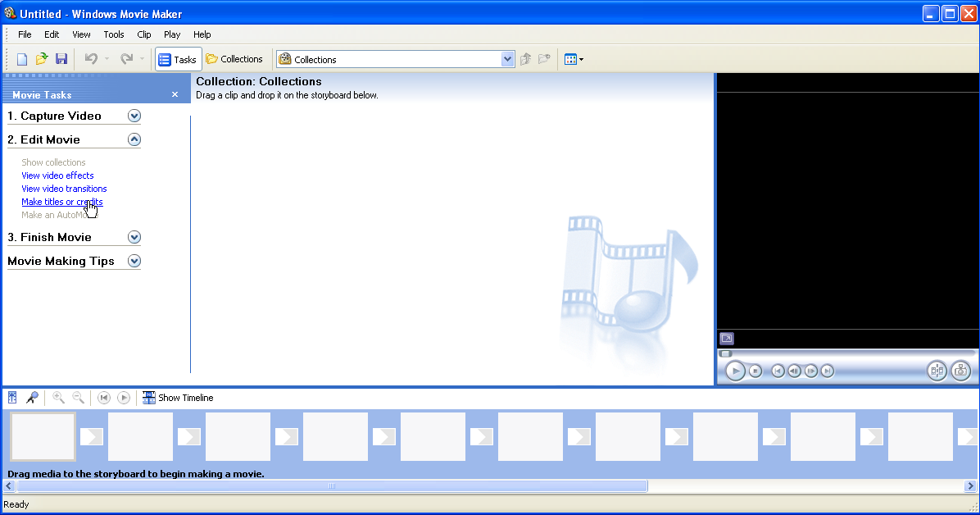
Task: Click the Show Timeline button
Action: point(178,398)
